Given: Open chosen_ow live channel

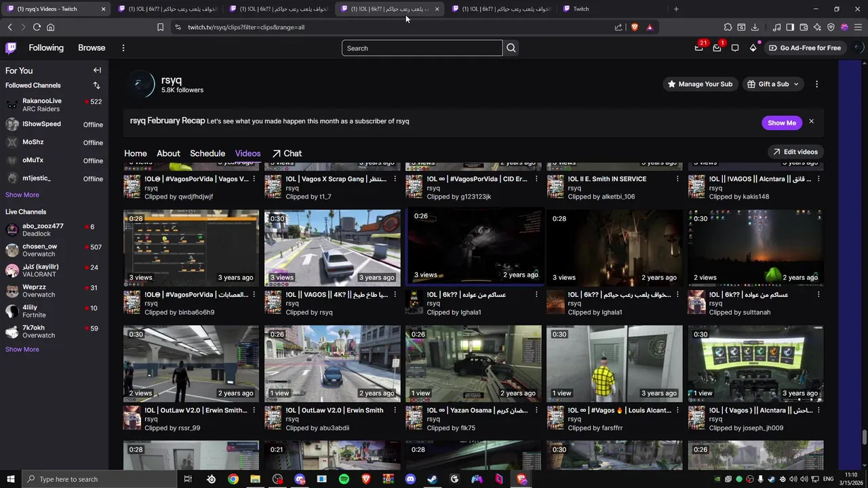Looking at the screenshot, I should [x=54, y=250].
